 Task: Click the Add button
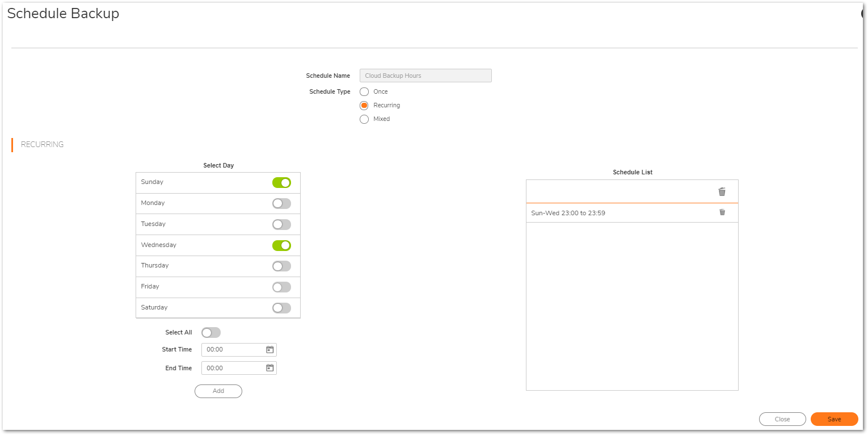point(218,391)
